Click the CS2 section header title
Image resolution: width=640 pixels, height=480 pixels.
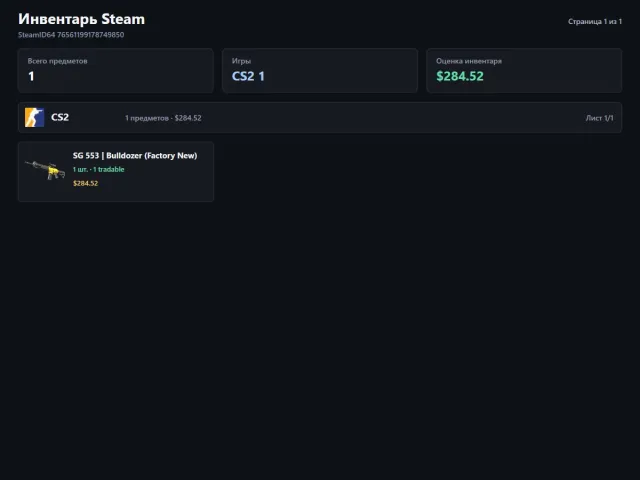click(60, 118)
